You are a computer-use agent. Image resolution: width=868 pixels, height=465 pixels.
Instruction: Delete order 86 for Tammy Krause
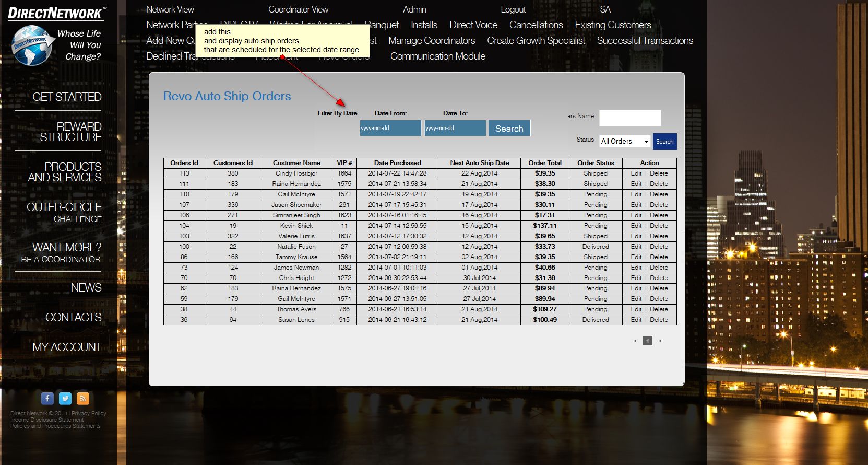pyautogui.click(x=659, y=257)
